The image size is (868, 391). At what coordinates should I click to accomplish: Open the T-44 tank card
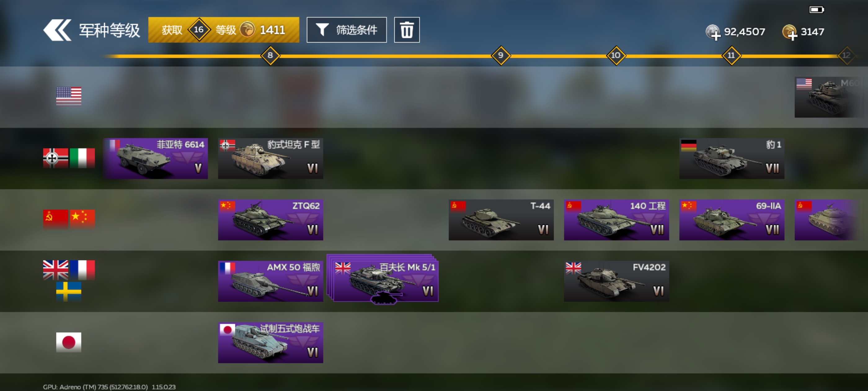tap(501, 220)
